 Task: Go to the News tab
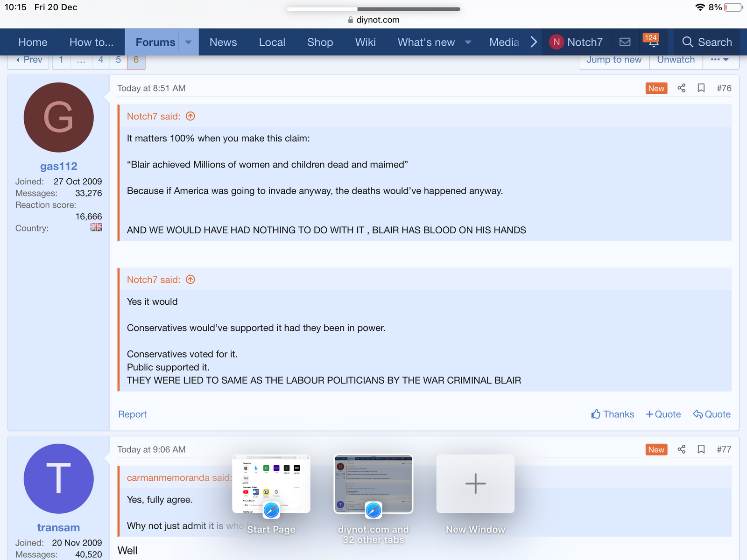(223, 42)
